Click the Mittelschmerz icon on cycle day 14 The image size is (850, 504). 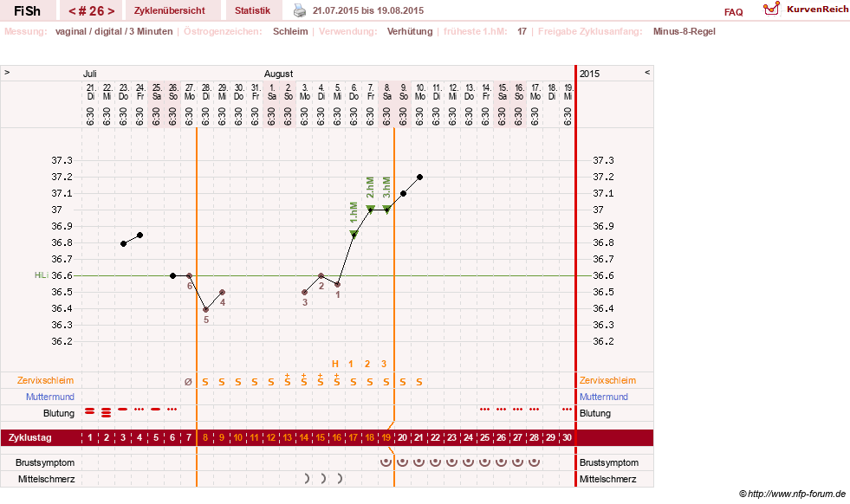point(307,479)
